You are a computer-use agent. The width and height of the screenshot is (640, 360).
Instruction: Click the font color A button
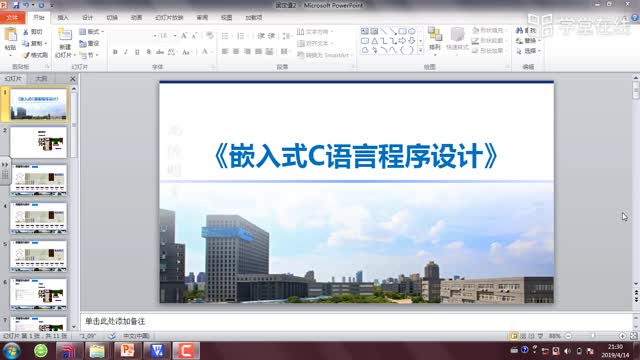coord(204,52)
